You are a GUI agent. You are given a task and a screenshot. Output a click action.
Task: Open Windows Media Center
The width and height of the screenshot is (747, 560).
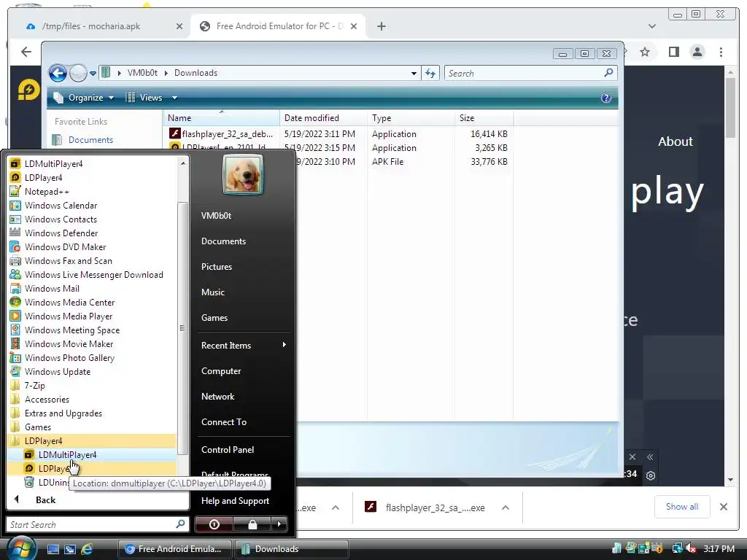pos(69,302)
